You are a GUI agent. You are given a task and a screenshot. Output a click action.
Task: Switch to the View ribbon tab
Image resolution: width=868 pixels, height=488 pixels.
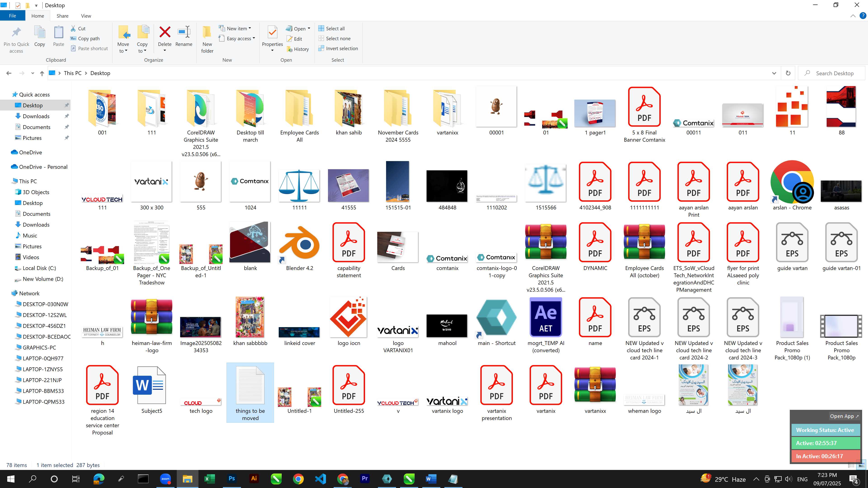pos(86,16)
